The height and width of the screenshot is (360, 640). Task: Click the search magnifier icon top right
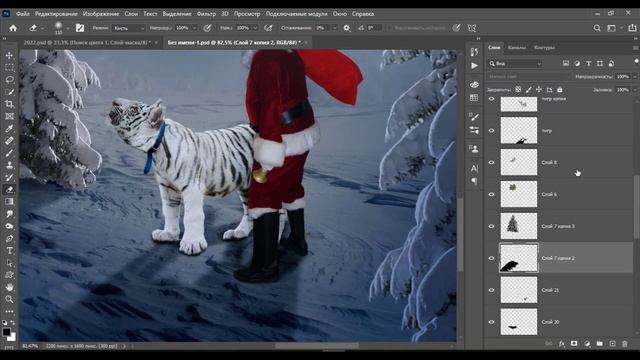coord(597,28)
